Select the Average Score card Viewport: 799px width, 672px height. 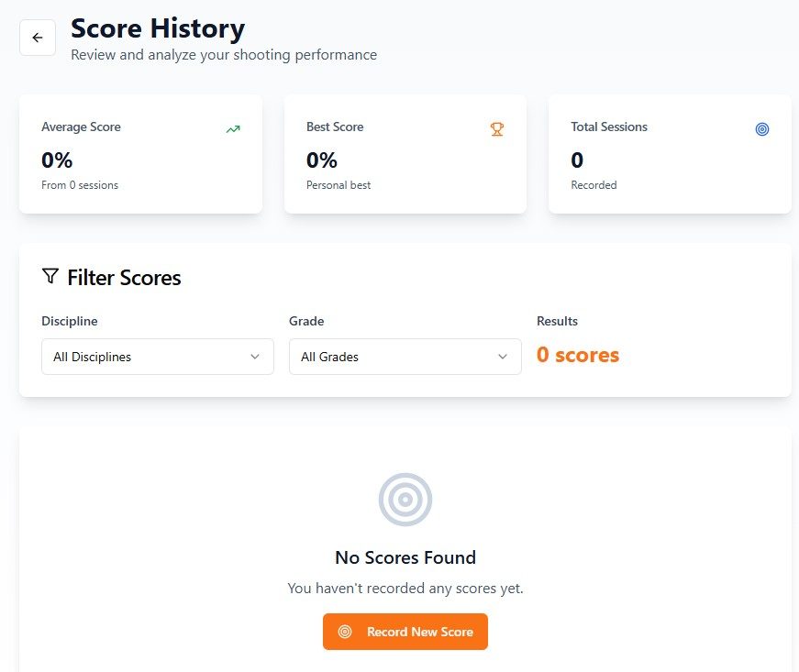click(140, 154)
